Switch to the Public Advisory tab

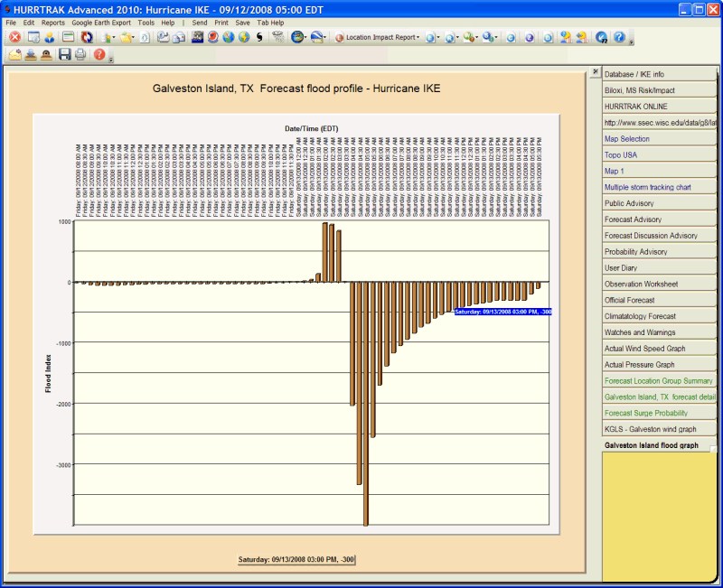660,203
